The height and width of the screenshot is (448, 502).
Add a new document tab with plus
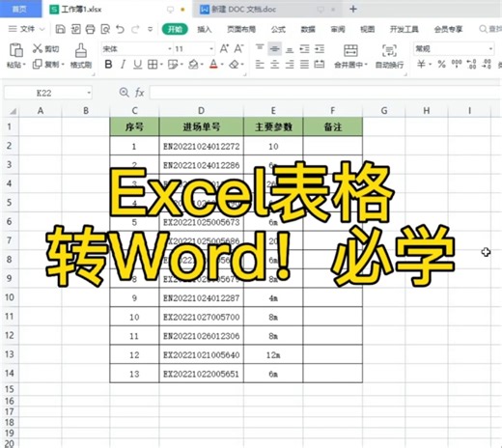[353, 9]
